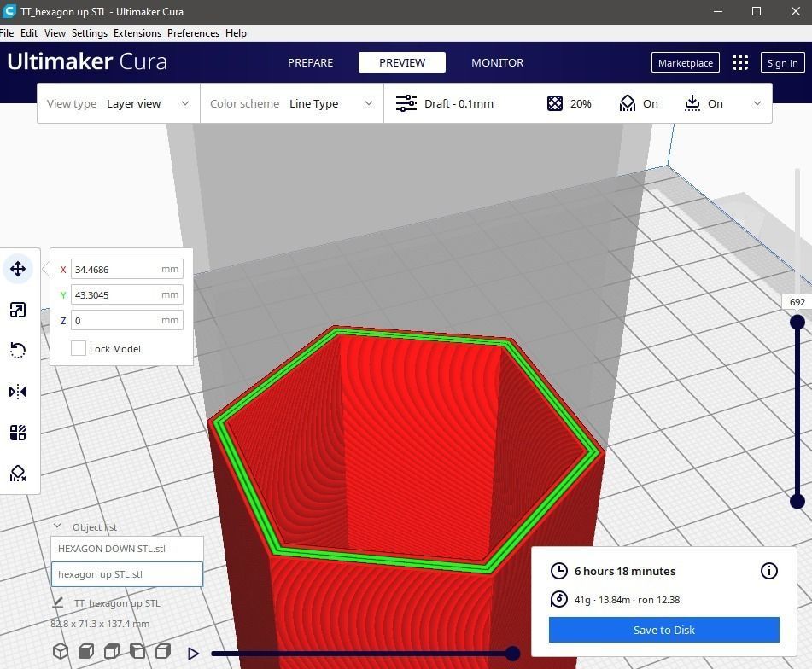Viewport: 812px width, 669px height.
Task: Click the adhesion On icon
Action: [692, 103]
